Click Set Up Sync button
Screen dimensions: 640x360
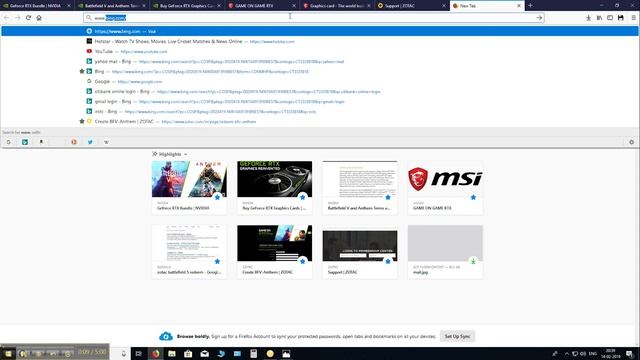(457, 336)
